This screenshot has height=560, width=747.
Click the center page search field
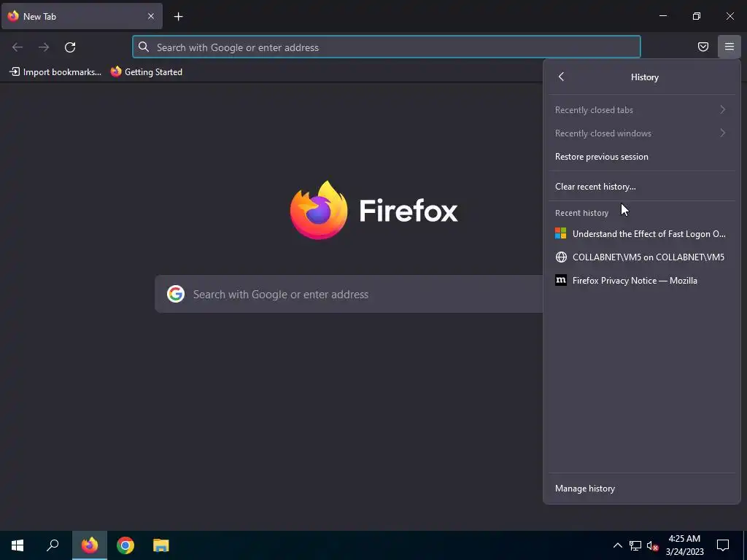[349, 295]
